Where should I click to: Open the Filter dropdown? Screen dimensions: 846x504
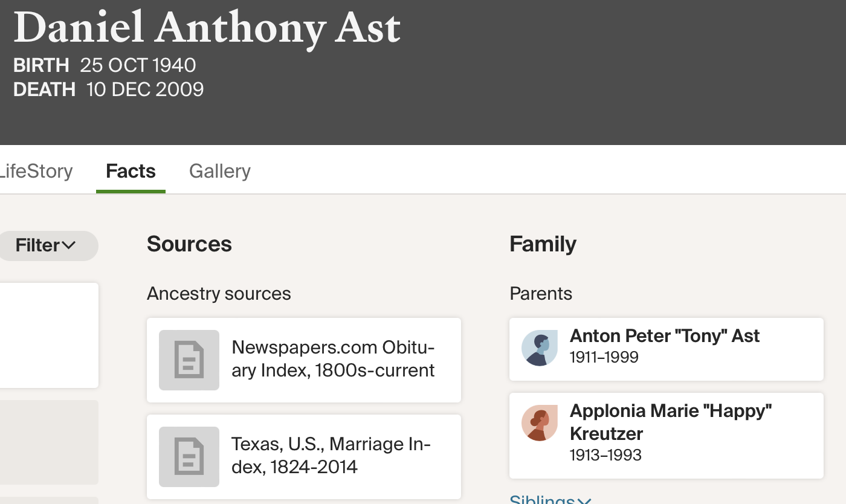(x=46, y=245)
